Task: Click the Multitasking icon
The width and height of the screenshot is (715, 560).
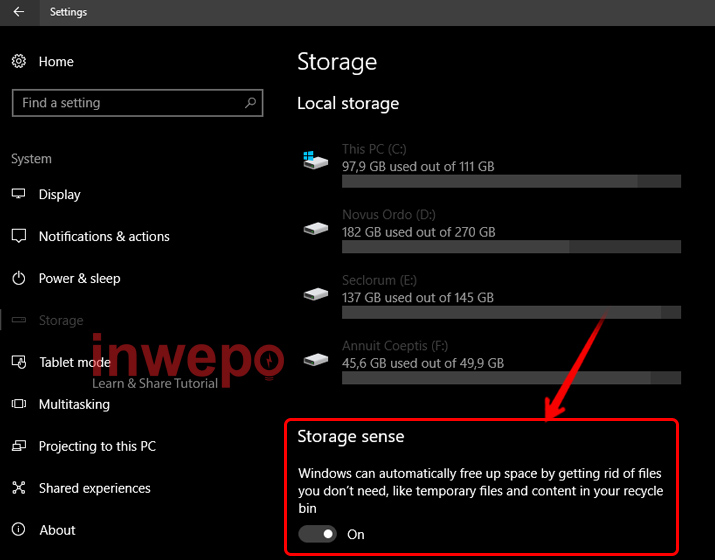Action: [x=19, y=404]
